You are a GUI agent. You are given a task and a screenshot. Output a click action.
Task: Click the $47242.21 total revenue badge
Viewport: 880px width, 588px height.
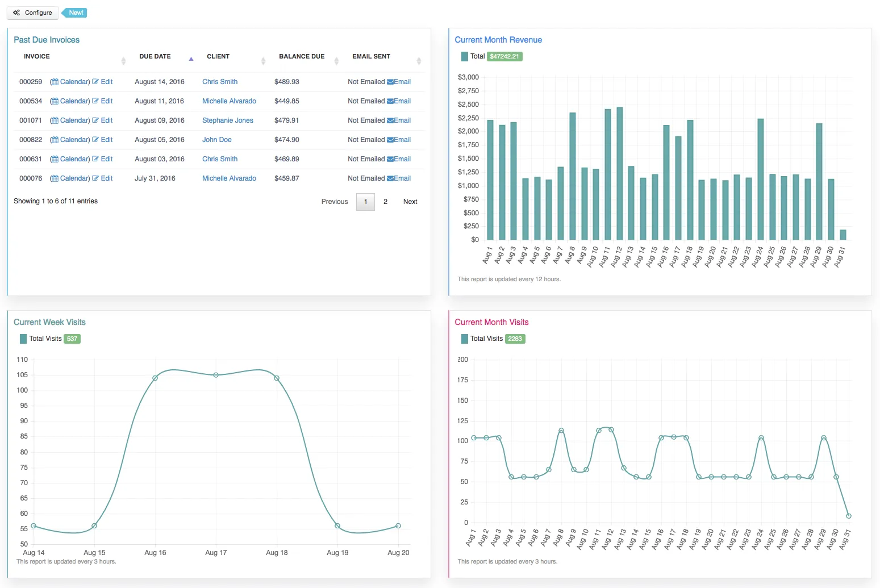[x=505, y=56]
